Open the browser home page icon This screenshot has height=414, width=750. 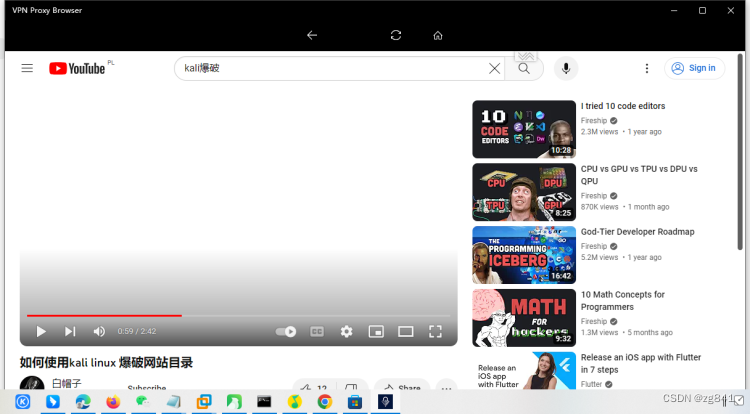(438, 35)
